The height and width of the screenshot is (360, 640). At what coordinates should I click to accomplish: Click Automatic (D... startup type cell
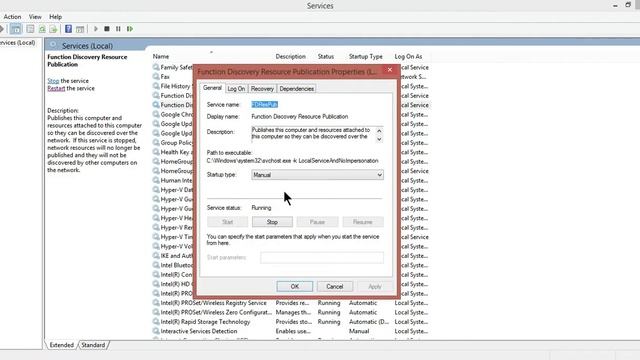[x=369, y=322]
